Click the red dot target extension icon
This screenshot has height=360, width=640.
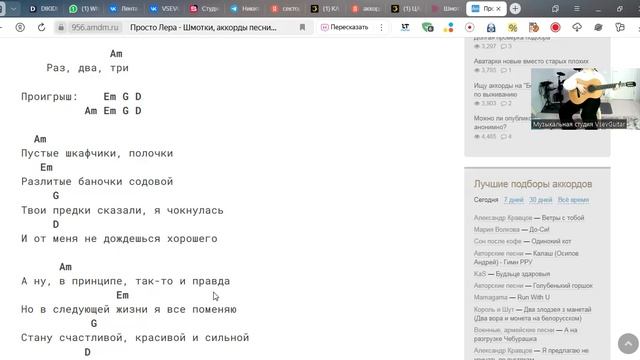pos(470,27)
